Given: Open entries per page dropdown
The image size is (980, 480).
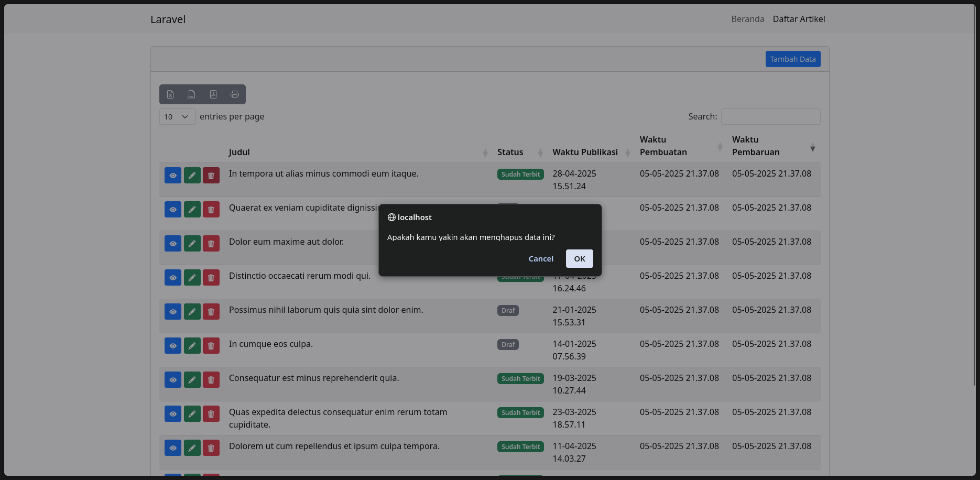Looking at the screenshot, I should coord(177,116).
